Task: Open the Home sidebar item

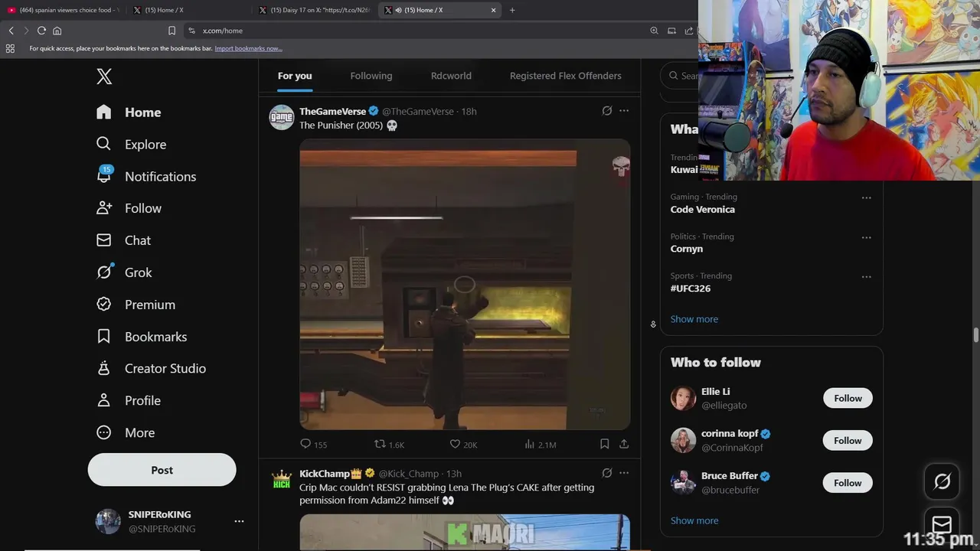Action: click(x=129, y=112)
